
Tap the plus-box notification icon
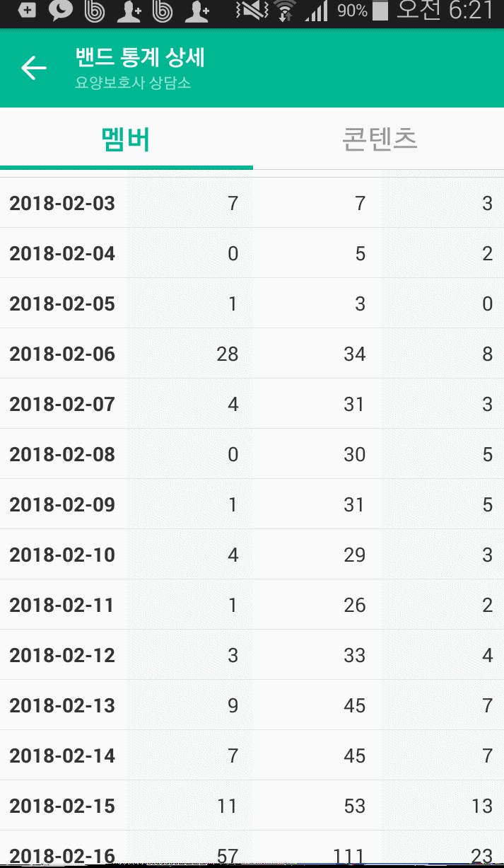point(27,11)
